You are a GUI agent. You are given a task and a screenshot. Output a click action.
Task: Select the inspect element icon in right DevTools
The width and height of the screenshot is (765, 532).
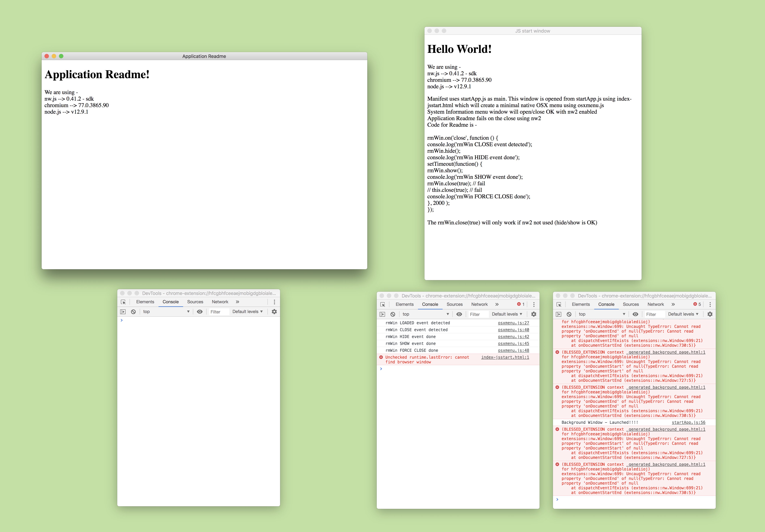(559, 304)
